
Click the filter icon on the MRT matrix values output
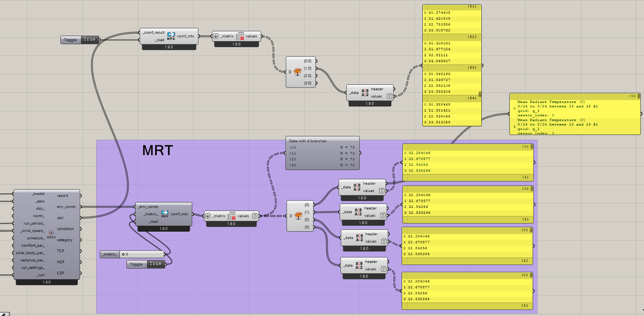[x=255, y=216]
